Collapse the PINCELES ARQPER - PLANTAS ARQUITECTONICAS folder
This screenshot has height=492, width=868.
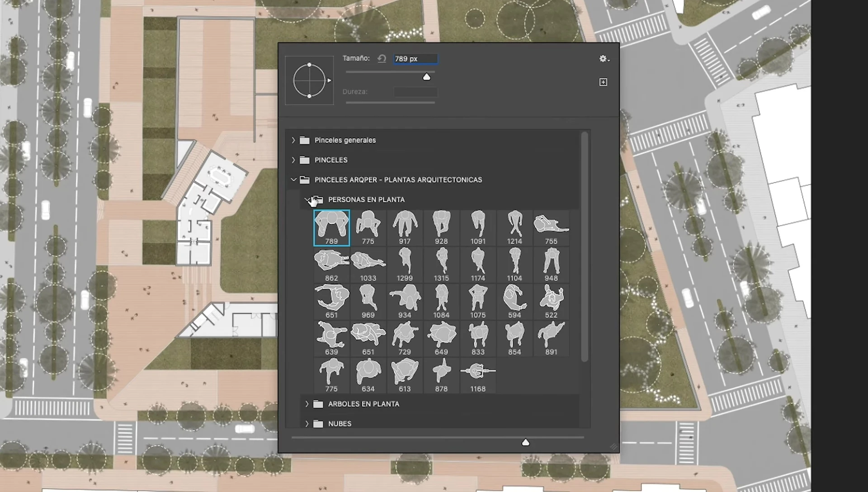coord(293,180)
